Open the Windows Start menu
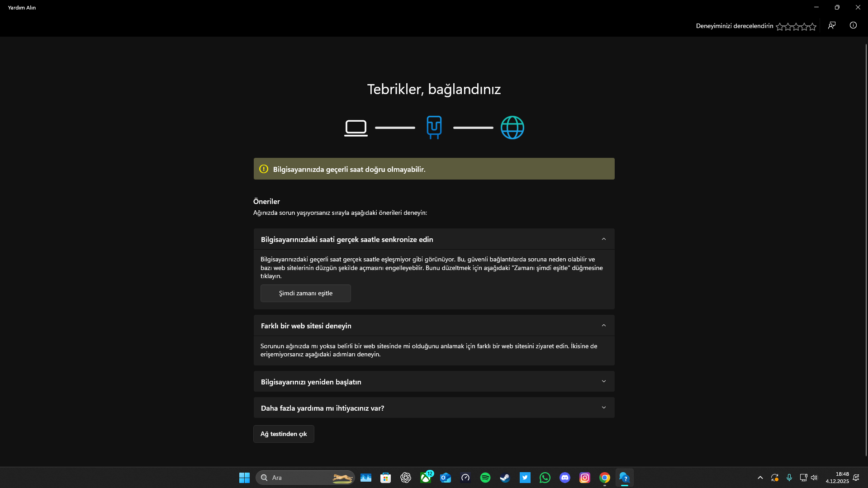This screenshot has width=868, height=488. click(244, 478)
